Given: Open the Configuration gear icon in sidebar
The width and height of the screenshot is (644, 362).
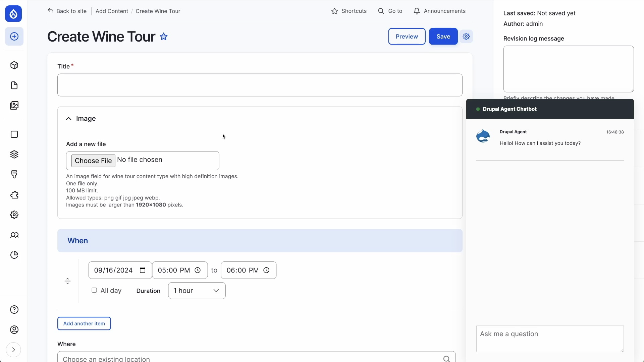Looking at the screenshot, I should (14, 215).
